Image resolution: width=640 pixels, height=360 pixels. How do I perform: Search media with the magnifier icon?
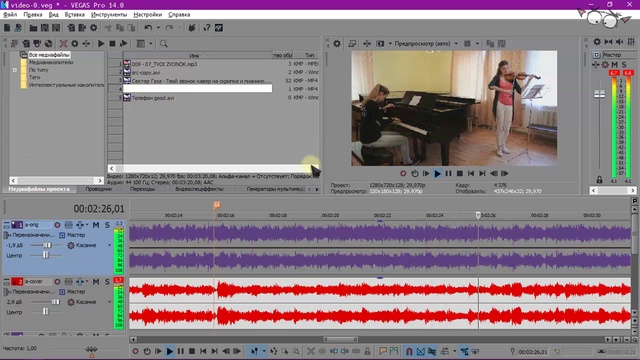click(x=163, y=44)
